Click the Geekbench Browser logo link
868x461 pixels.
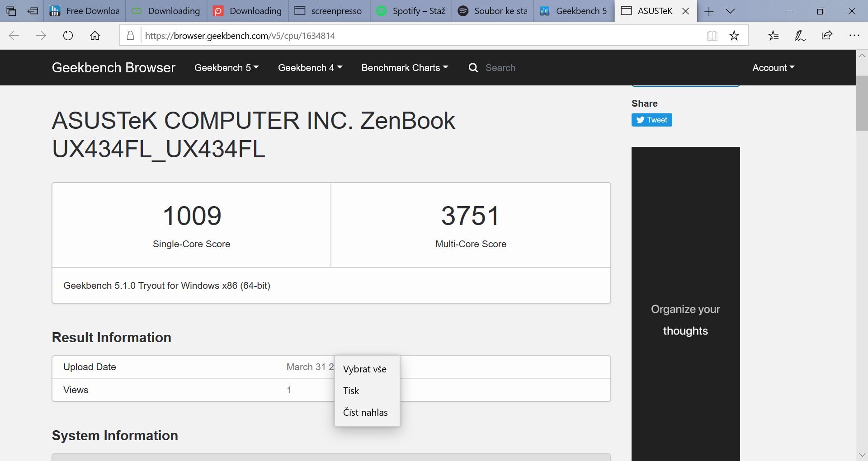coord(113,67)
